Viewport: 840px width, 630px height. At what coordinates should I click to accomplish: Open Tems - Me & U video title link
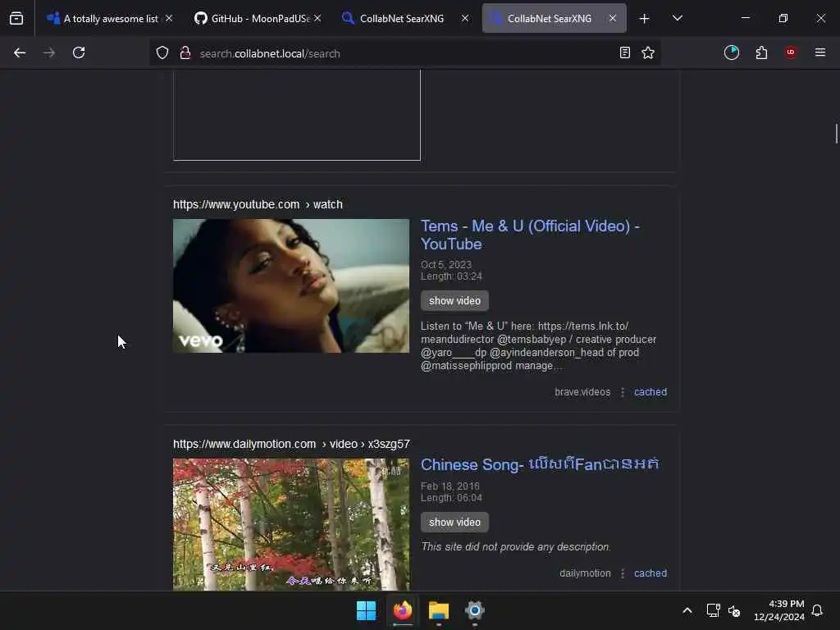click(530, 235)
